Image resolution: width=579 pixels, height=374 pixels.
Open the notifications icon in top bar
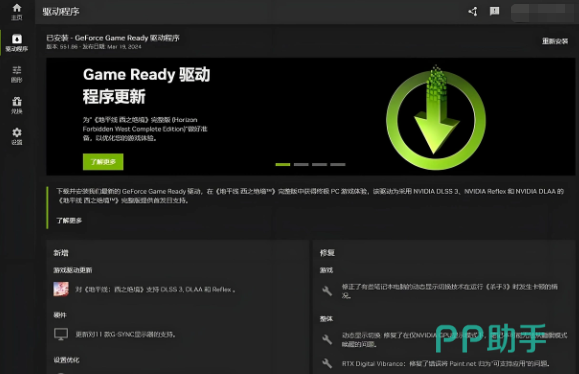click(x=494, y=11)
